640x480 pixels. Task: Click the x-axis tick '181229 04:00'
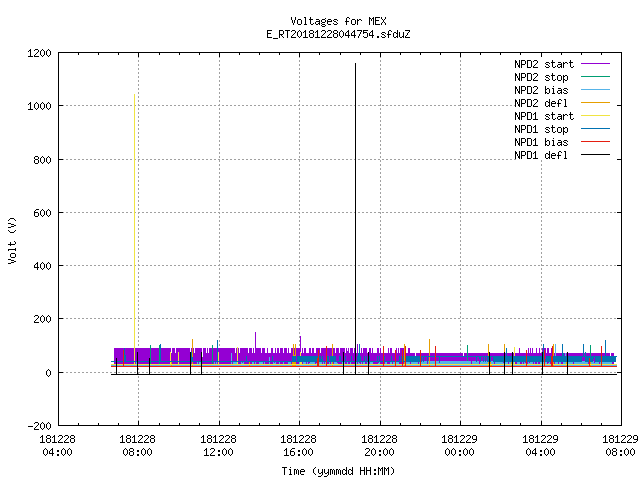click(540, 445)
